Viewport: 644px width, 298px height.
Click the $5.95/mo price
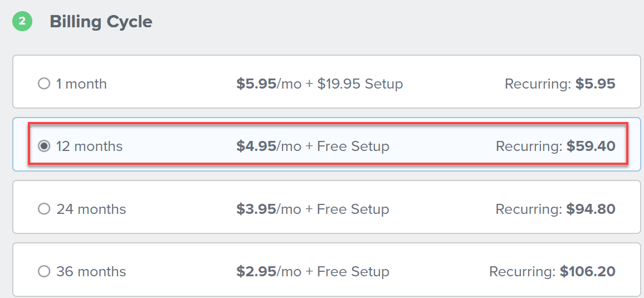[x=269, y=84]
